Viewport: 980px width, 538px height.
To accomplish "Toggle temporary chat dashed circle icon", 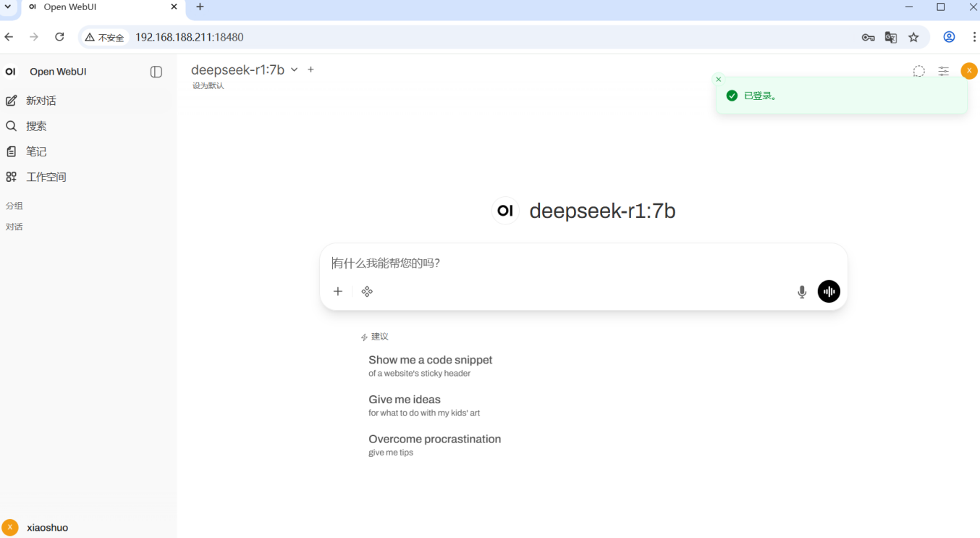I will coord(918,71).
